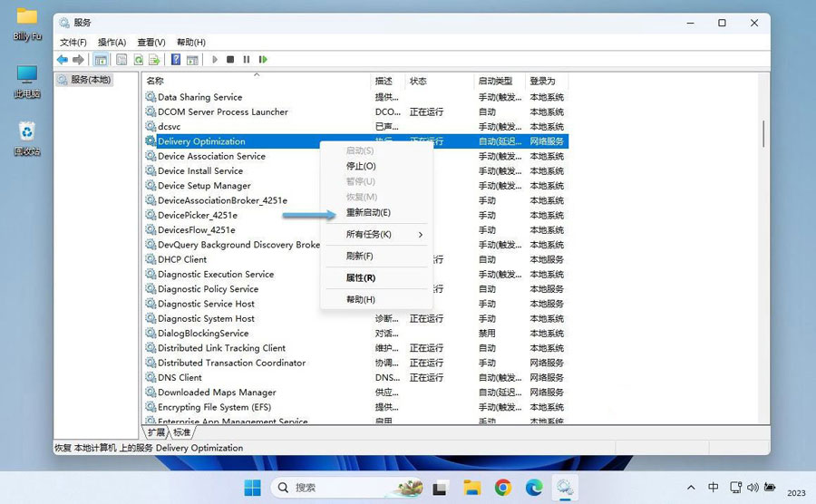Click the Restart Service toolbar icon
Image resolution: width=816 pixels, height=504 pixels.
click(263, 60)
